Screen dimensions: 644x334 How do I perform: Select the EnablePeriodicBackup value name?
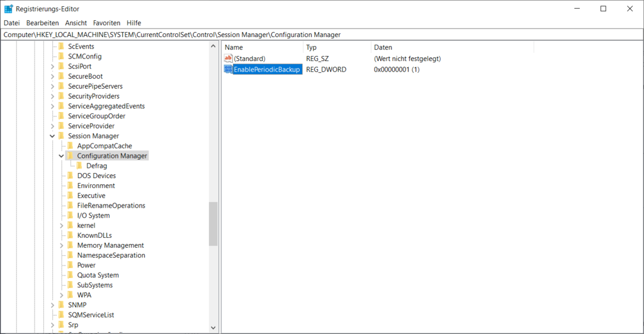pos(267,69)
